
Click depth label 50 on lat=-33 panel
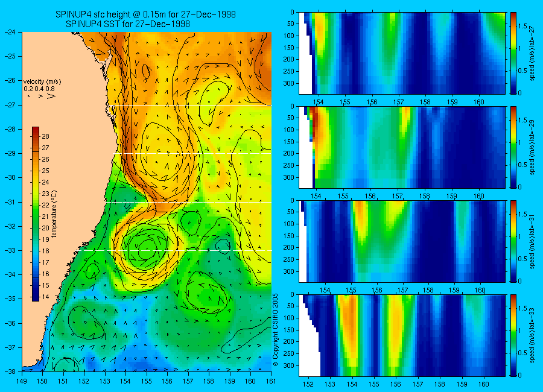click(290, 306)
